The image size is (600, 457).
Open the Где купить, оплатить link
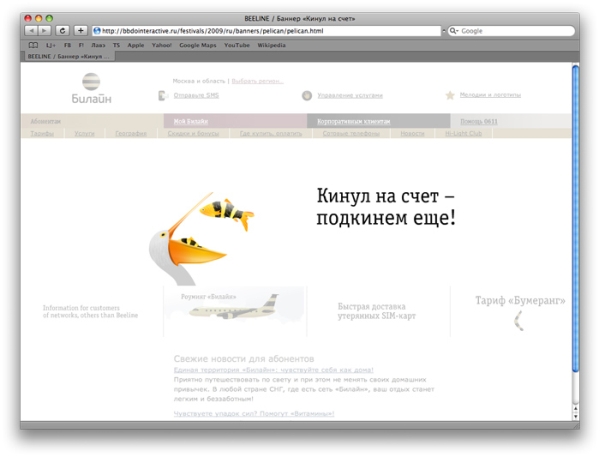pos(271,133)
